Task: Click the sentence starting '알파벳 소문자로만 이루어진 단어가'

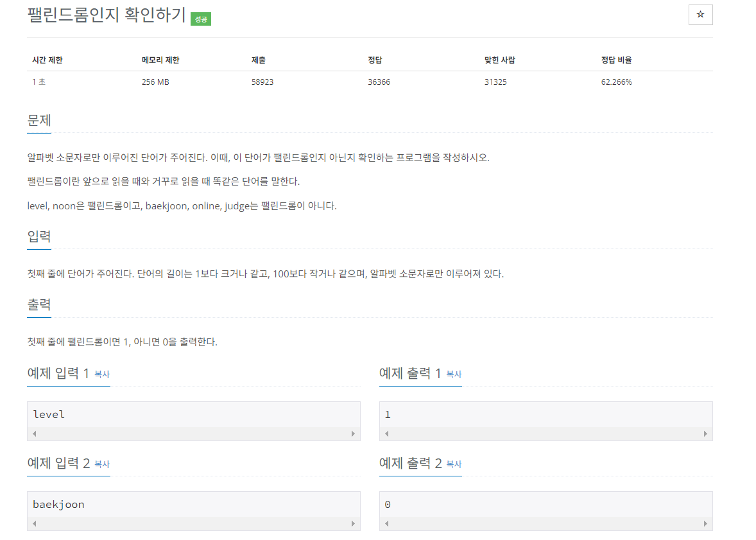Action: click(259, 158)
